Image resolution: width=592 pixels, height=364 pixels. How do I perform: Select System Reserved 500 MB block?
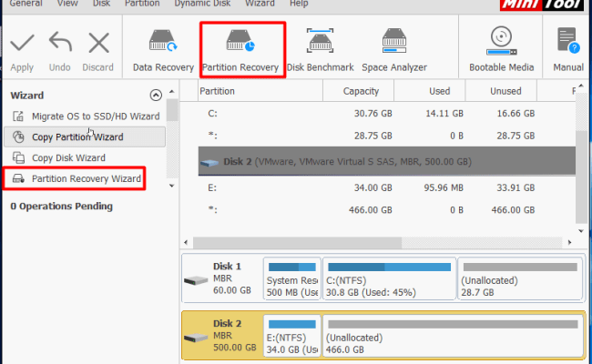coord(291,278)
